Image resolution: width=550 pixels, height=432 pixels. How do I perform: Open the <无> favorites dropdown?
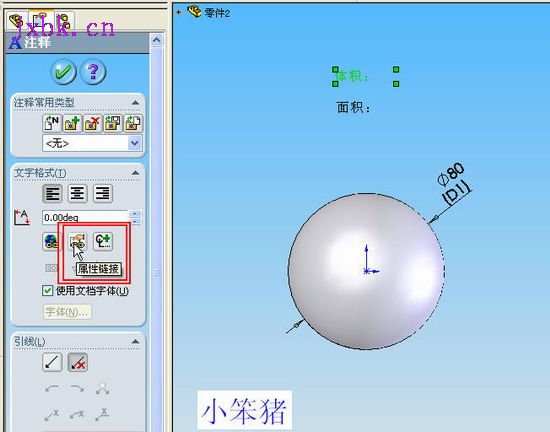(x=92, y=143)
